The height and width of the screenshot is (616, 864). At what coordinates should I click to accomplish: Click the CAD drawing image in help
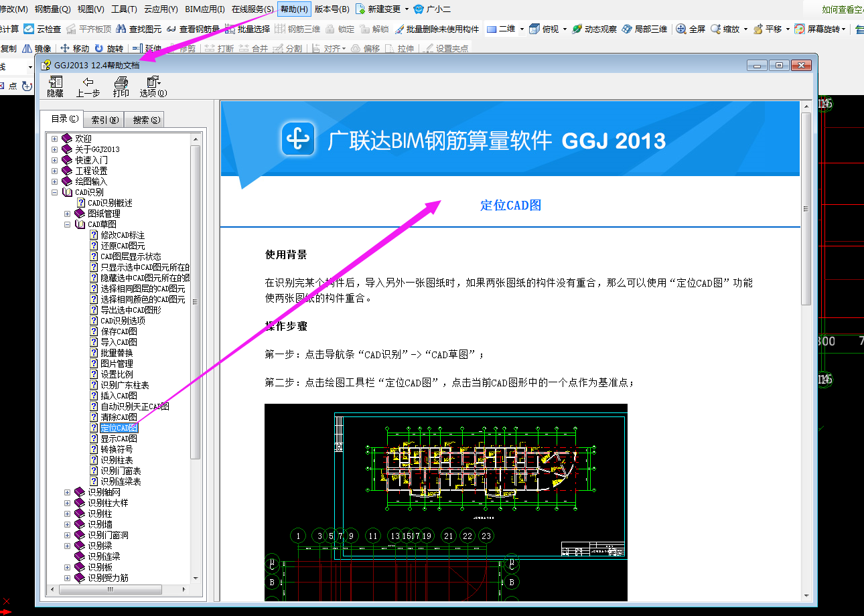click(x=445, y=502)
